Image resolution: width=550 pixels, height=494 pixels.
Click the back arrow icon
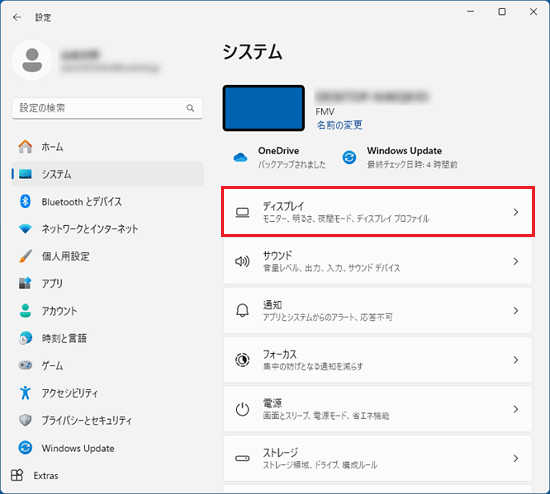click(x=17, y=17)
